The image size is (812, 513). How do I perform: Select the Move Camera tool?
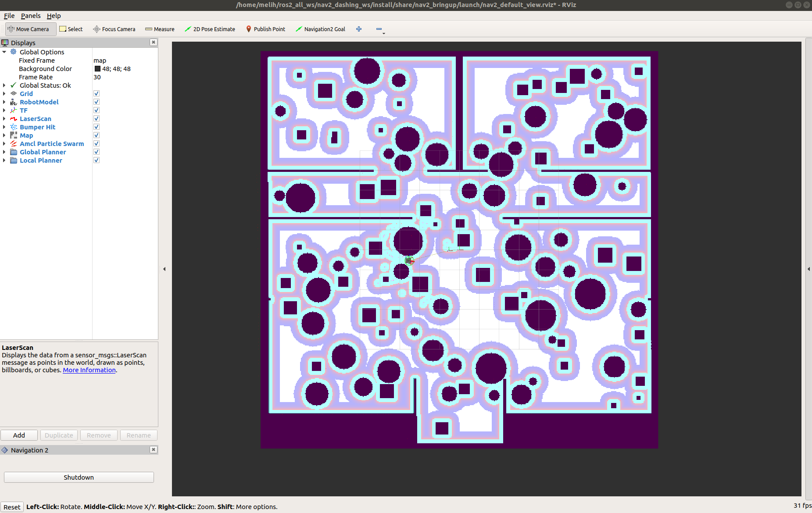point(31,29)
